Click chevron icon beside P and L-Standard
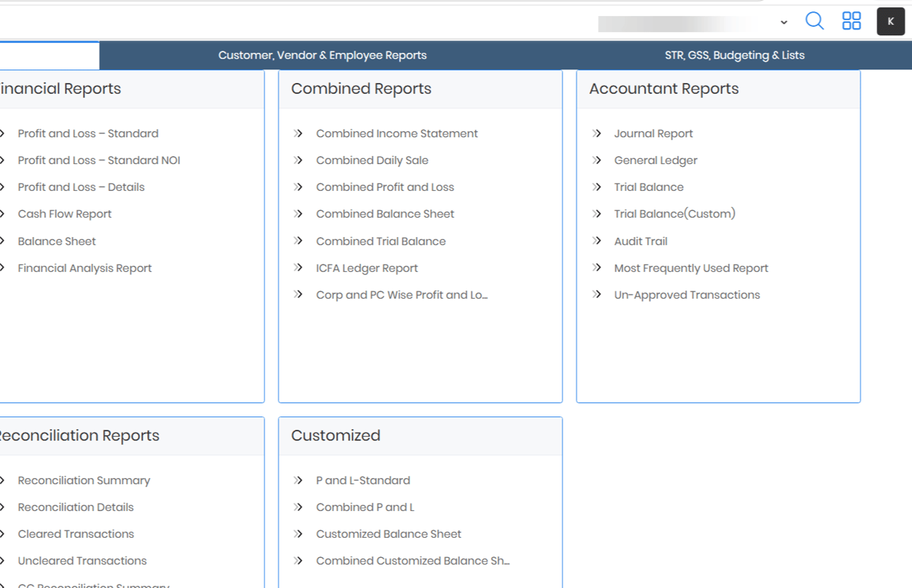912x588 pixels. tap(298, 480)
